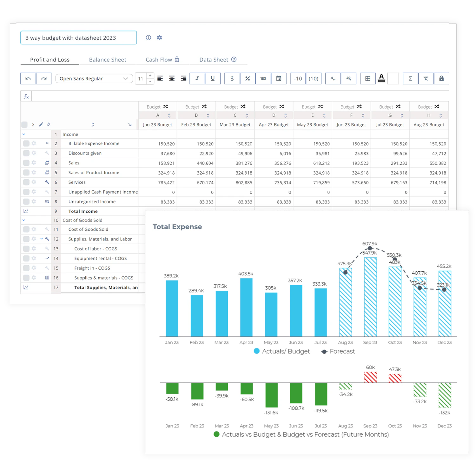Open the Data Sheet tab

(214, 60)
